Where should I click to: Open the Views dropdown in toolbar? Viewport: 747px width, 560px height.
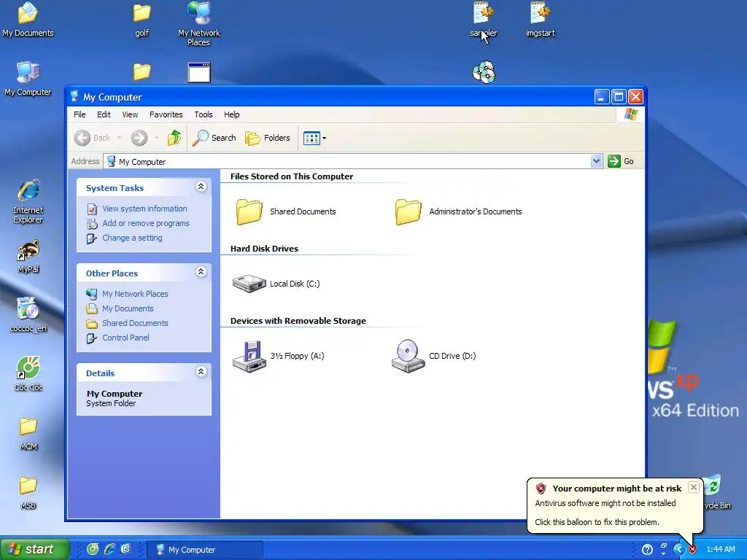point(314,138)
